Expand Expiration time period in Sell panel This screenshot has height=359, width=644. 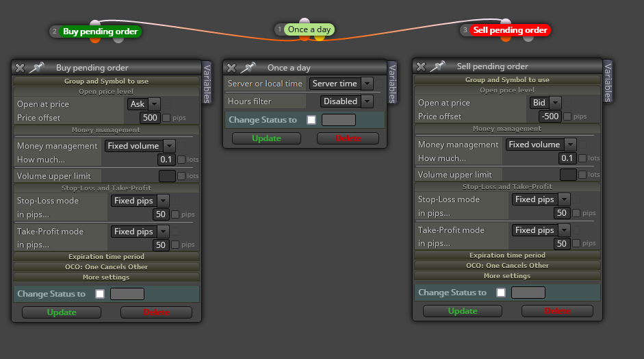pos(507,256)
